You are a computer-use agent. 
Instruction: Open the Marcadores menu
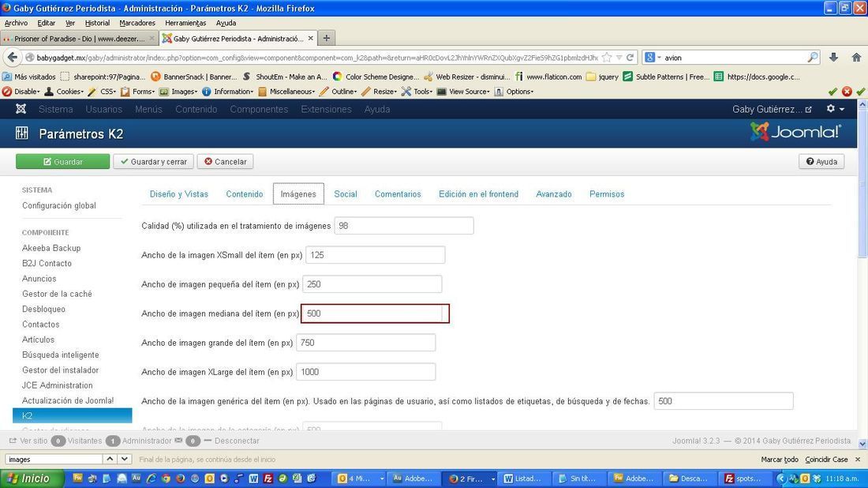pyautogui.click(x=137, y=23)
